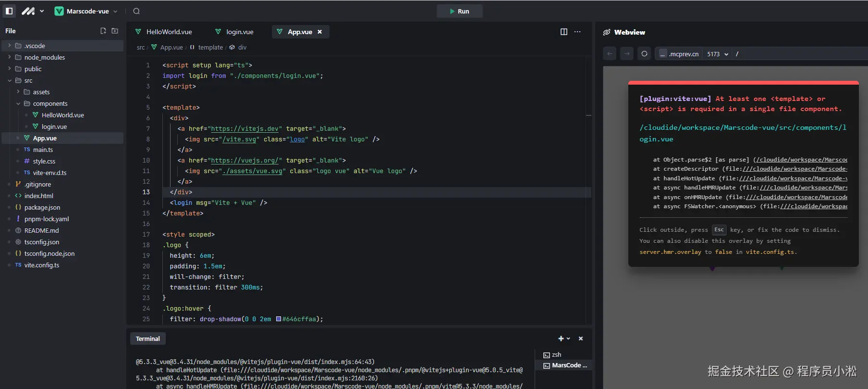This screenshot has width=868, height=389.
Task: Select the Terminal tab
Action: [x=147, y=339]
